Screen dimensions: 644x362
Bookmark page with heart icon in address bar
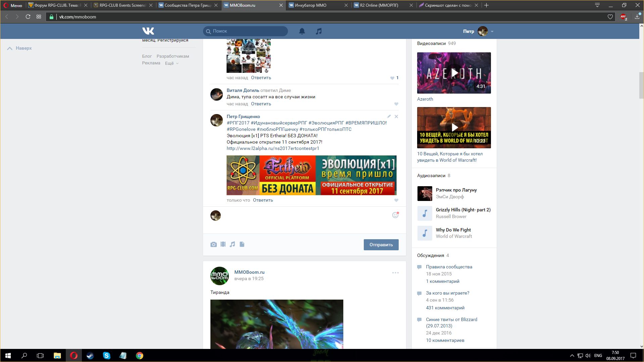(x=610, y=17)
